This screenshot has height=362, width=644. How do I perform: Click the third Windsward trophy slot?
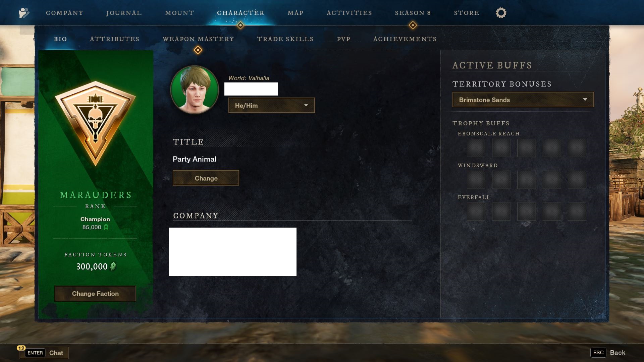[x=526, y=180]
